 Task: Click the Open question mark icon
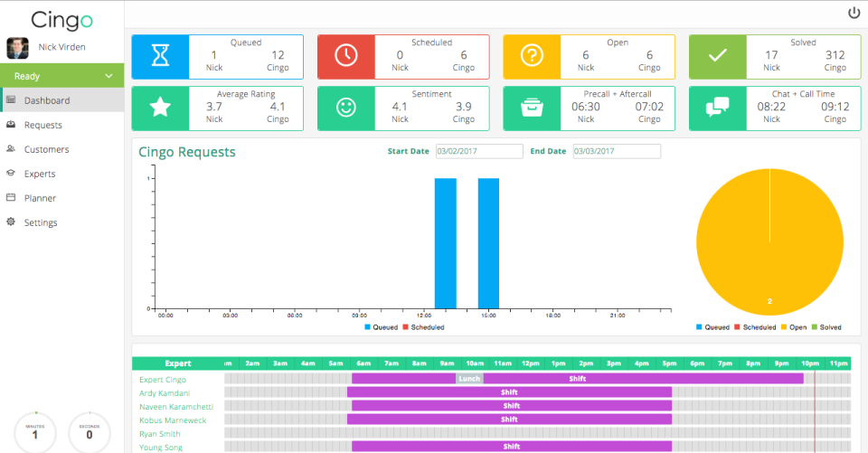(532, 55)
